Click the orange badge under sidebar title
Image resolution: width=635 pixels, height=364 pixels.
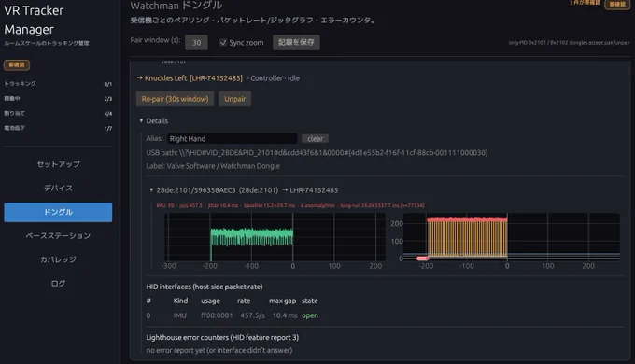(17, 64)
